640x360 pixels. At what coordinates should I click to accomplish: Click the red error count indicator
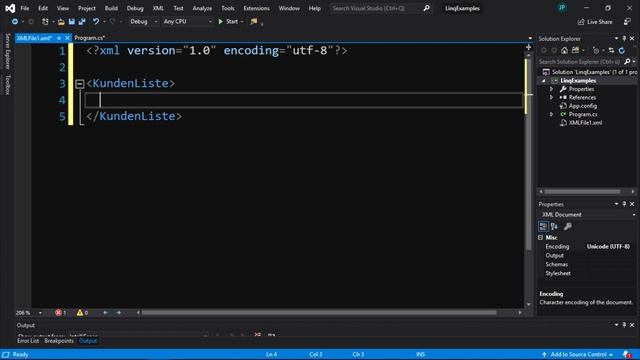60,313
